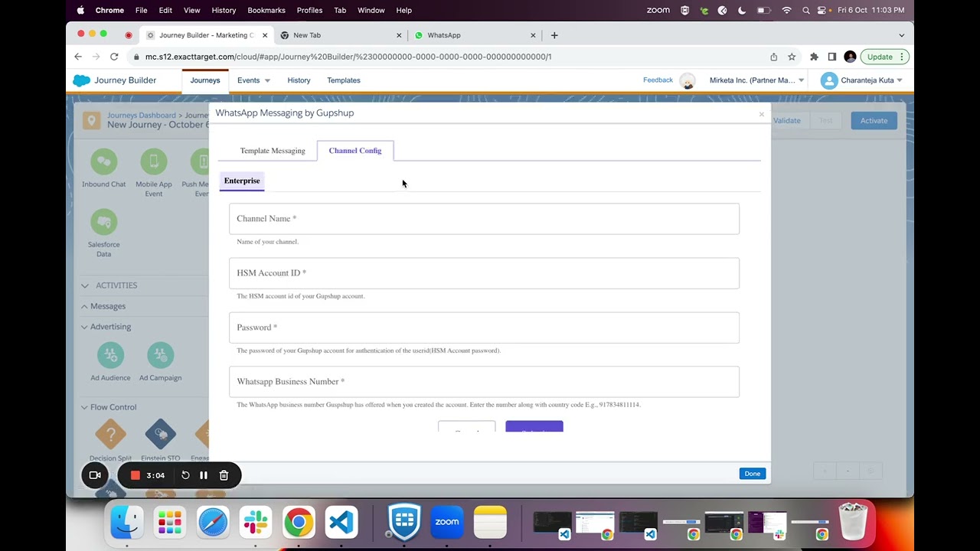Bookmark this page with the star icon

792,57
